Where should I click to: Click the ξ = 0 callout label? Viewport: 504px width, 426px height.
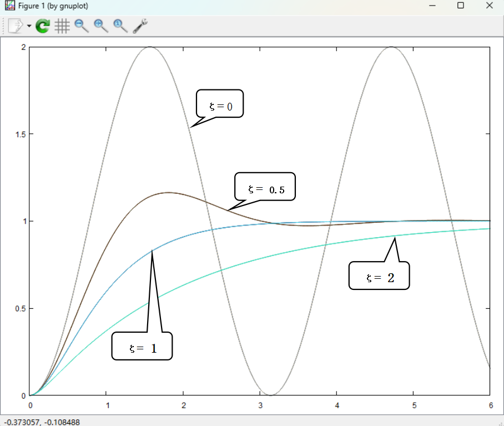(x=220, y=104)
